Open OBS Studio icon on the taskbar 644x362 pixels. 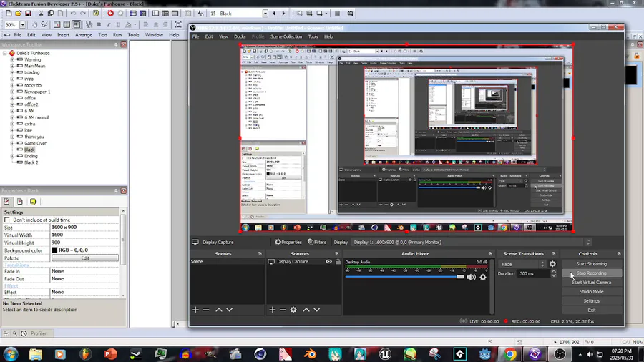[560, 354]
